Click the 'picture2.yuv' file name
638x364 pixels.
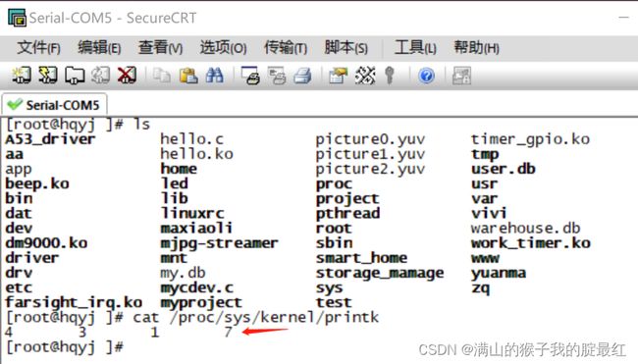370,169
